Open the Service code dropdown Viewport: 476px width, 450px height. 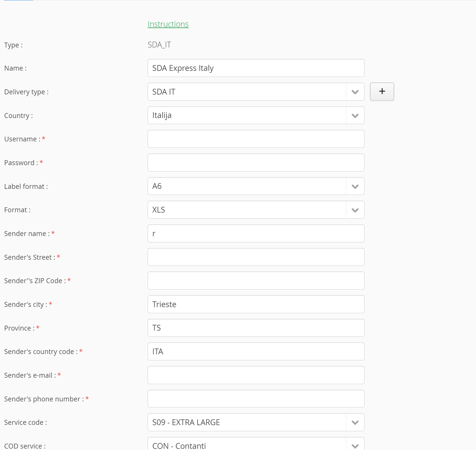(256, 422)
